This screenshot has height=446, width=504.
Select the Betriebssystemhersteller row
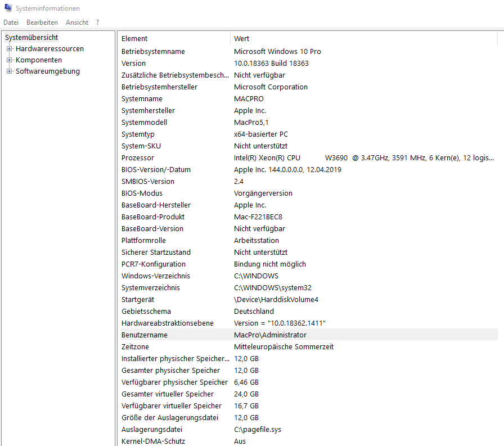[309, 87]
